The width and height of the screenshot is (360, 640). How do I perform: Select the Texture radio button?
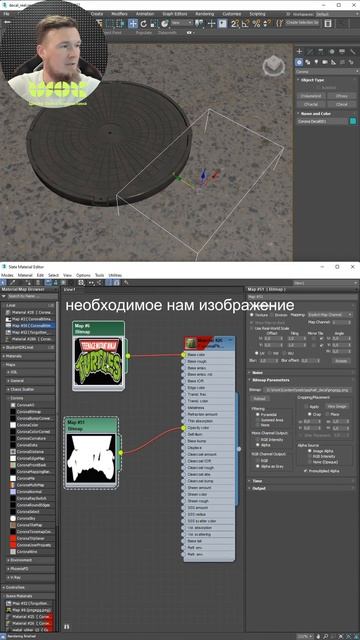pyautogui.click(x=251, y=315)
